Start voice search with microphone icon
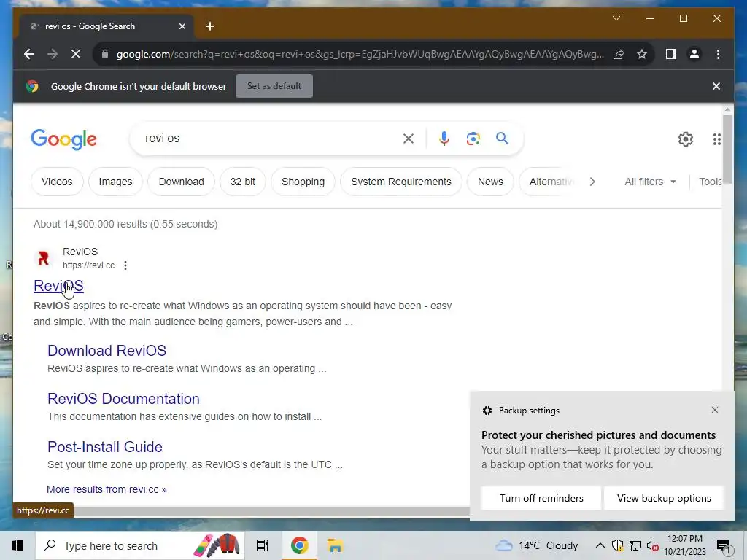Image resolution: width=747 pixels, height=560 pixels. point(444,139)
